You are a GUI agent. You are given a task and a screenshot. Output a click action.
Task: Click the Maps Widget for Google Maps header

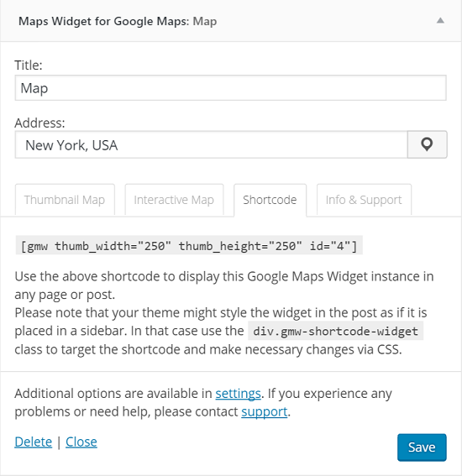(x=118, y=21)
